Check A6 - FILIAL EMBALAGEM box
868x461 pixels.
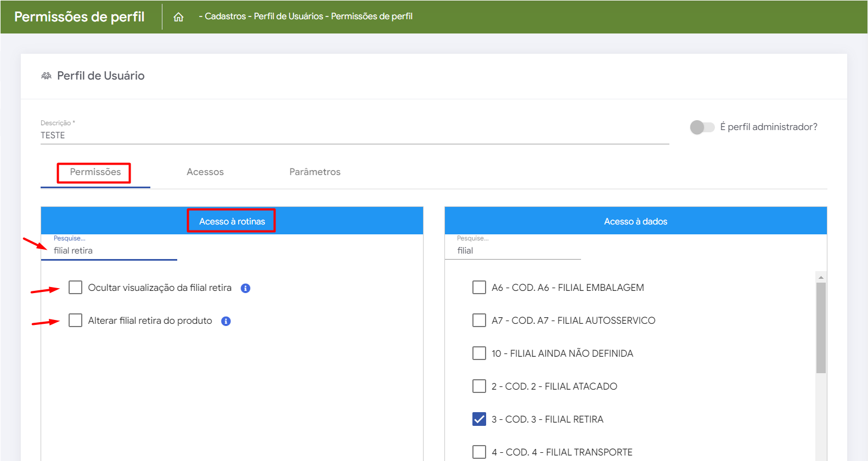479,288
